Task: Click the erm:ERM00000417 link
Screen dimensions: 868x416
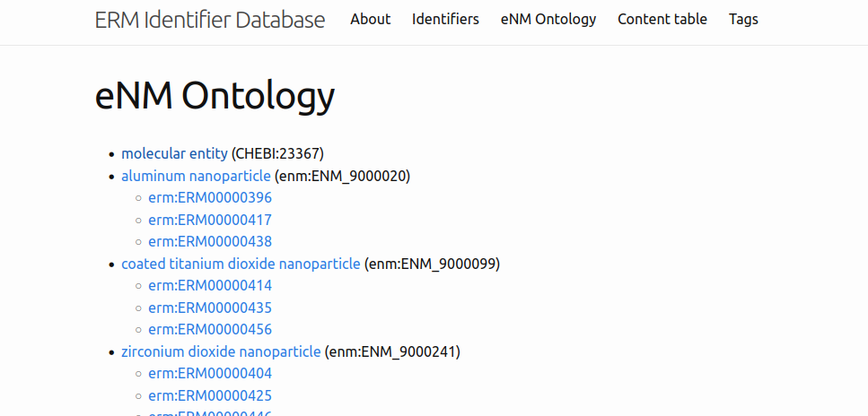Action: (210, 220)
